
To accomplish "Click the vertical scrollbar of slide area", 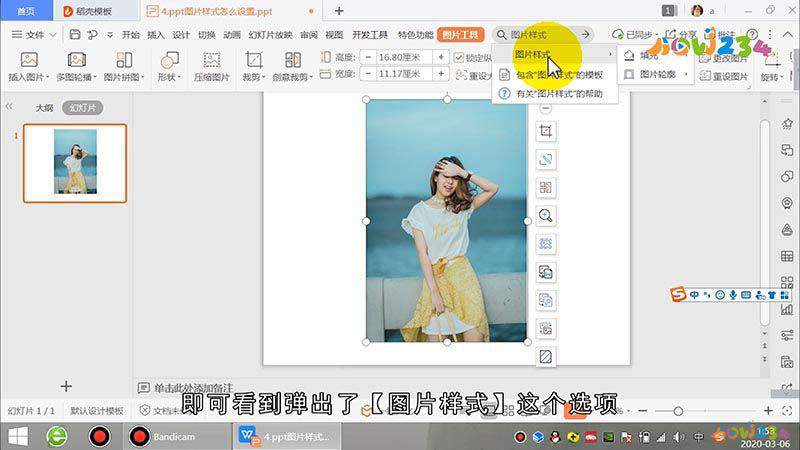I will [x=764, y=222].
